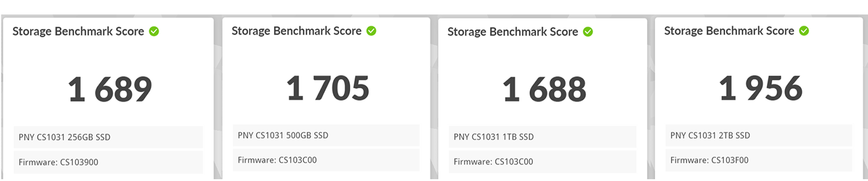
Task: Click Firmware: CS103F00 field
Action: 759,160
